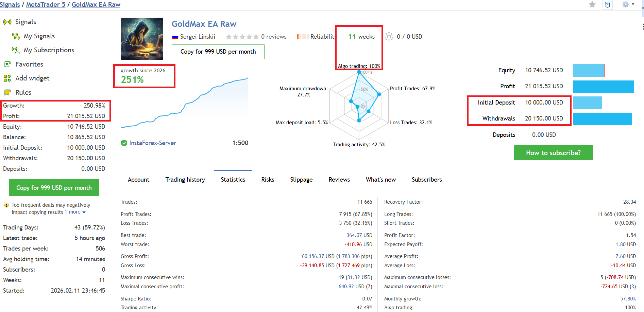Click the 'Max deposit load: 5.5%' radar label
This screenshot has width=644, height=312.
pyautogui.click(x=302, y=123)
